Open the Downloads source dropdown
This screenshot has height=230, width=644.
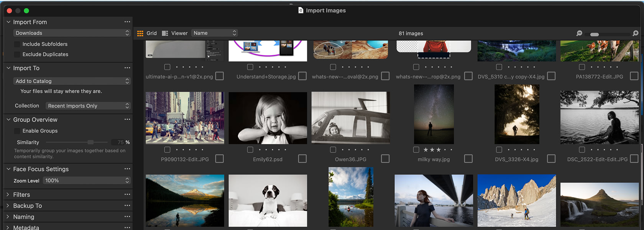72,33
